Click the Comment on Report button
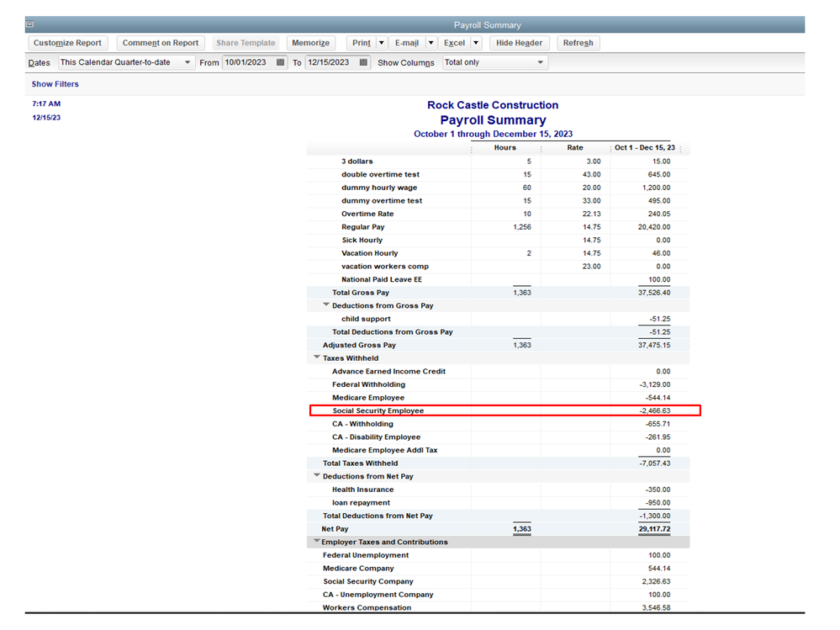The width and height of the screenshot is (840, 630). (x=161, y=42)
